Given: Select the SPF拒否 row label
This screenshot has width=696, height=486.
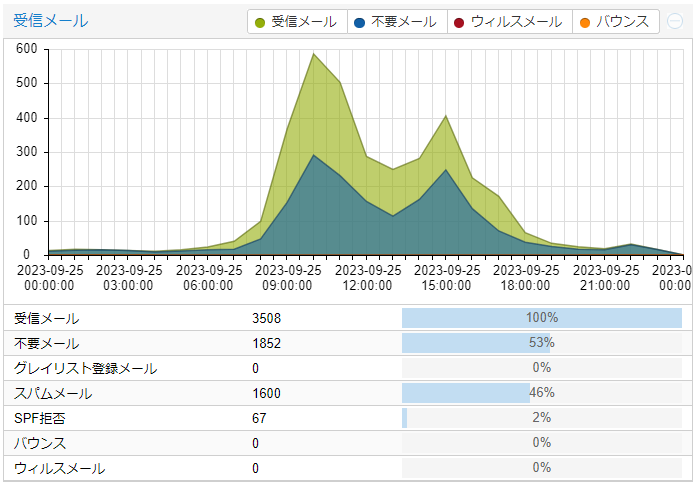Looking at the screenshot, I should pyautogui.click(x=40, y=418).
